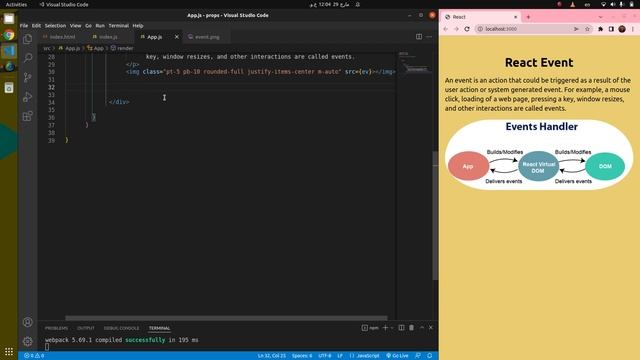Open the Go menu

coord(88,26)
